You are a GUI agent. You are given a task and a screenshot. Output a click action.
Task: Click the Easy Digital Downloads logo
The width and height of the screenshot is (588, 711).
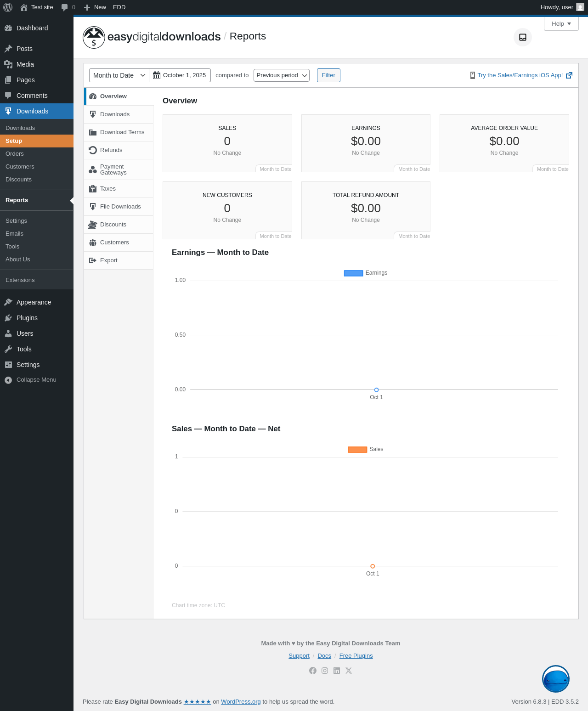[152, 37]
